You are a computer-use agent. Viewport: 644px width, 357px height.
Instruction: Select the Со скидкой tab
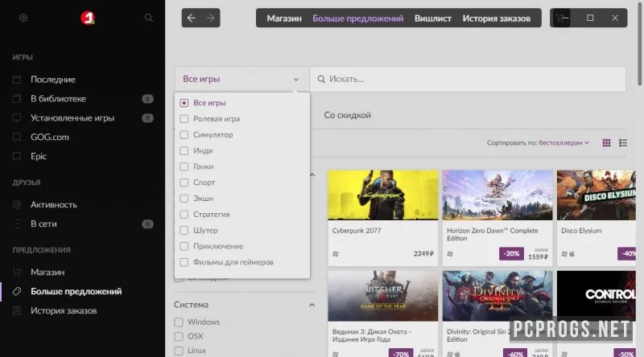[348, 115]
